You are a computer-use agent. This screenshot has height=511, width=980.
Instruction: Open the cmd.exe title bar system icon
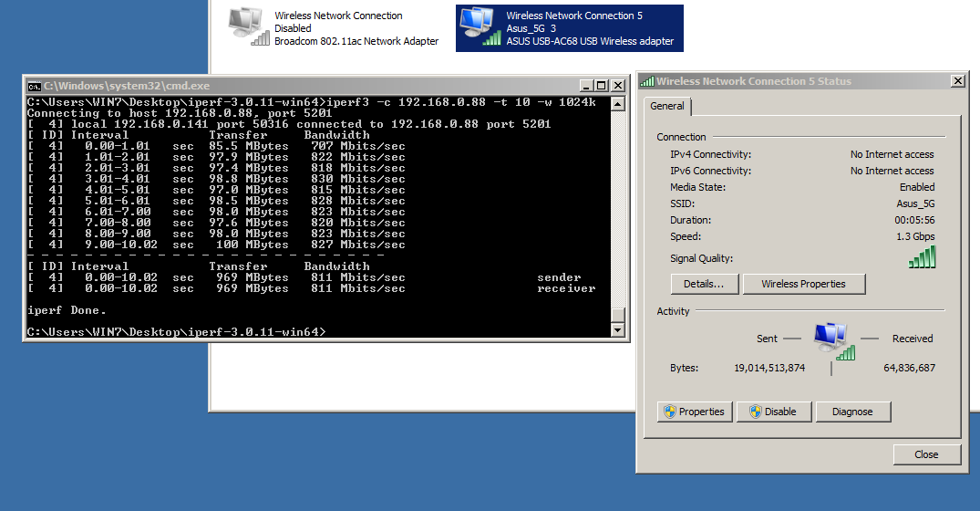(34, 85)
